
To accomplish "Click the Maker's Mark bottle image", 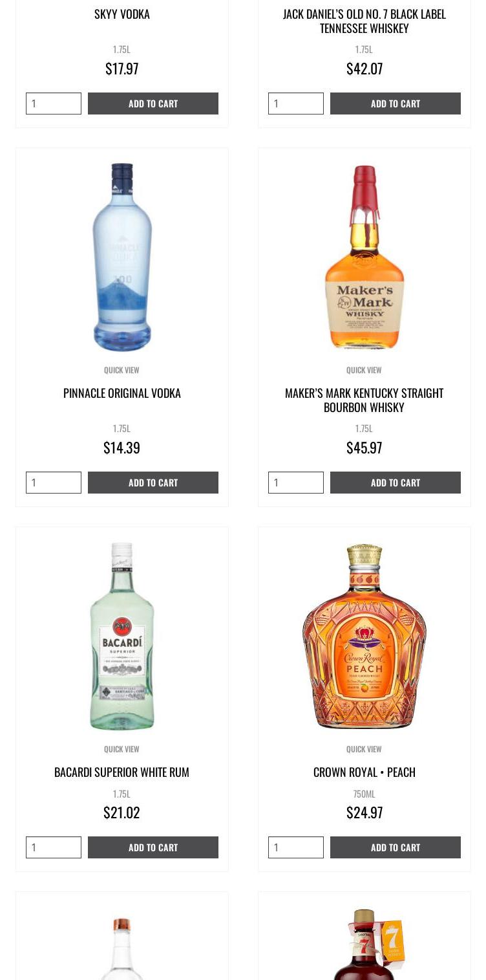I will [364, 257].
